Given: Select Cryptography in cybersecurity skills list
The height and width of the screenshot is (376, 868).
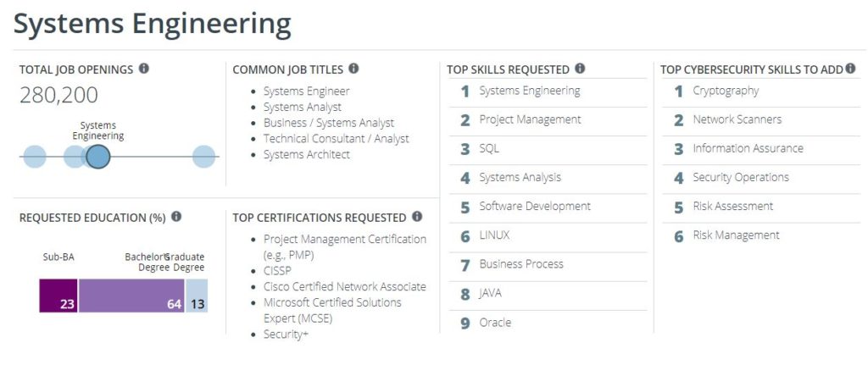Looking at the screenshot, I should coord(726,91).
